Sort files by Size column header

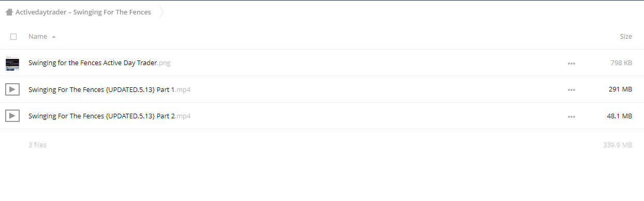[x=626, y=37]
